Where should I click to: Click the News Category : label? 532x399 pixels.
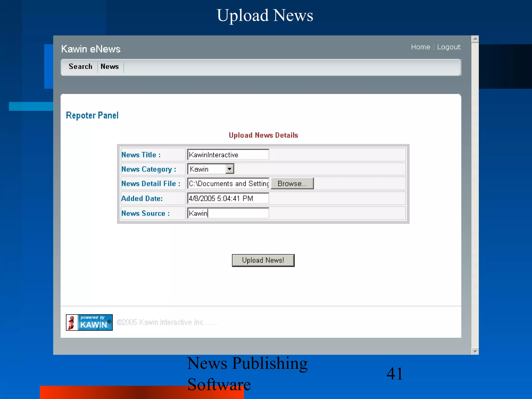(149, 169)
